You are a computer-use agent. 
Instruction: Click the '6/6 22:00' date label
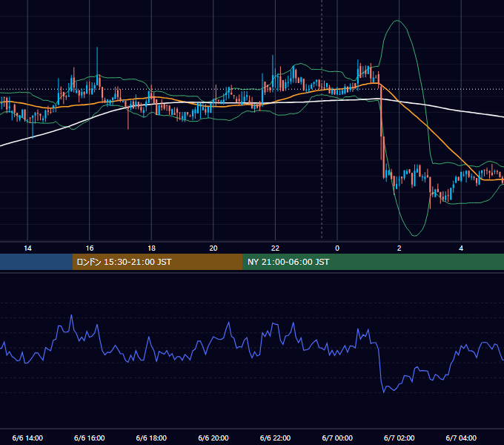click(x=275, y=438)
